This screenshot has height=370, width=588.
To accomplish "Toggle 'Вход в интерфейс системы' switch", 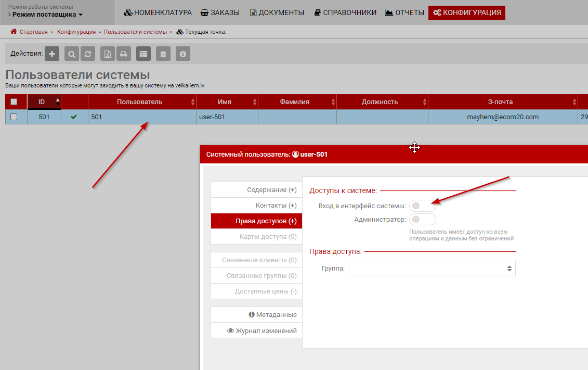I will pyautogui.click(x=422, y=206).
